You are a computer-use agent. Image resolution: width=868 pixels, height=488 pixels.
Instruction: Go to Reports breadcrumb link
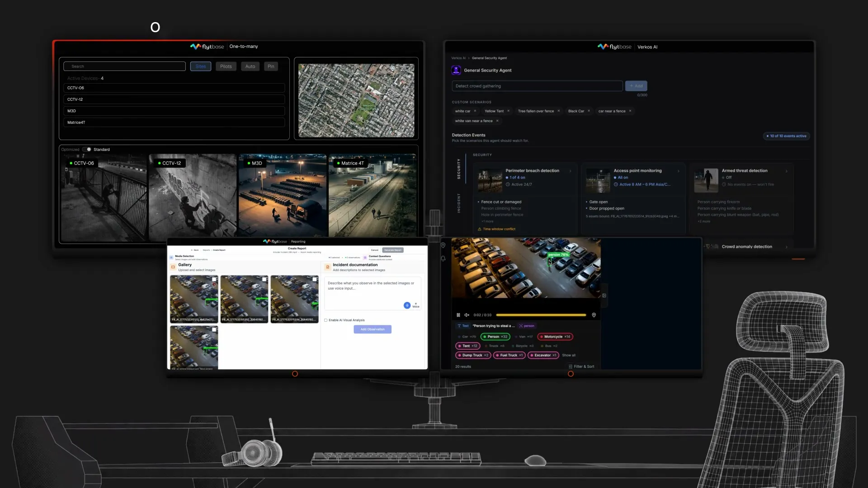207,250
